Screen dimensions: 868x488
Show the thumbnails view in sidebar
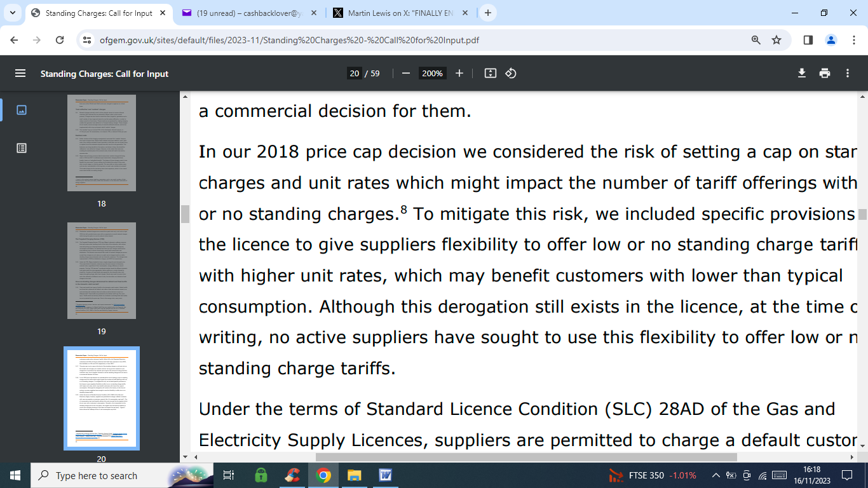pos(22,110)
